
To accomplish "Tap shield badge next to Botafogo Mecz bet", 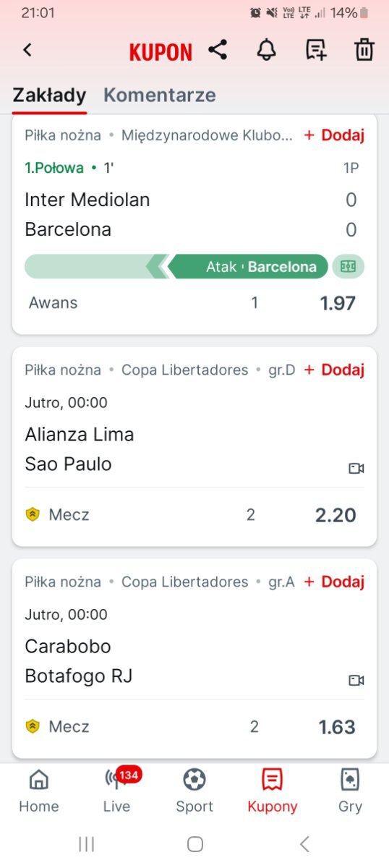I will coord(33,727).
